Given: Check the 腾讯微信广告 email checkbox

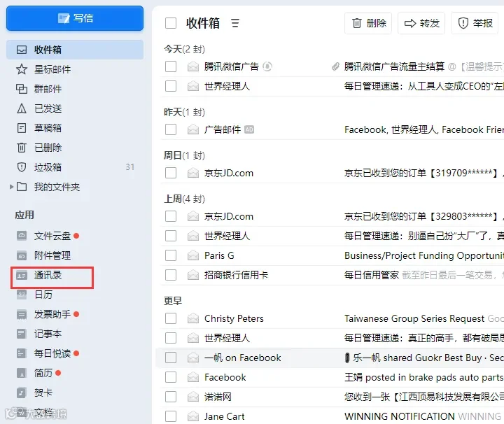Looking at the screenshot, I should pos(171,66).
